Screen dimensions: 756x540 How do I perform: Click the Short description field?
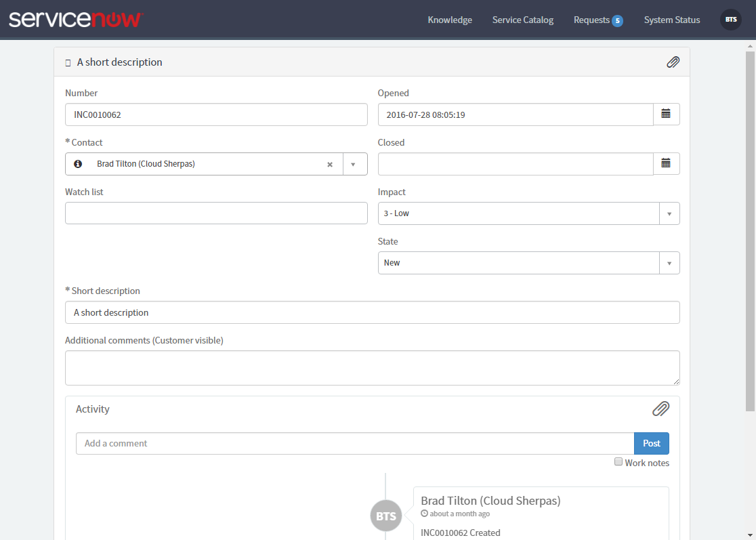(x=372, y=312)
